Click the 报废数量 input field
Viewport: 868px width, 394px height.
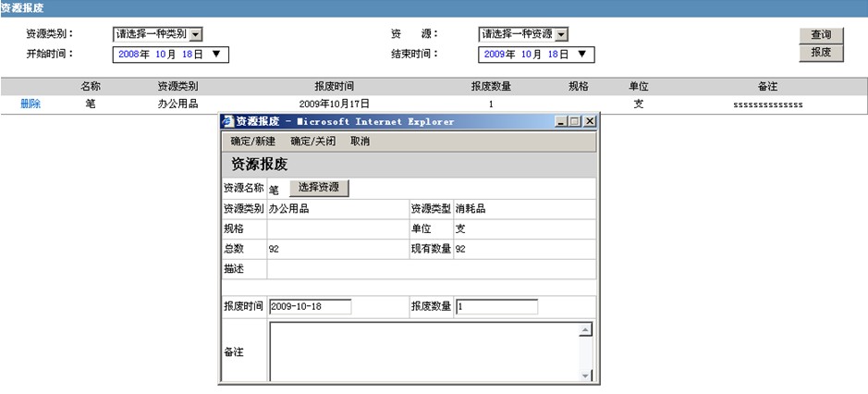pyautogui.click(x=496, y=307)
